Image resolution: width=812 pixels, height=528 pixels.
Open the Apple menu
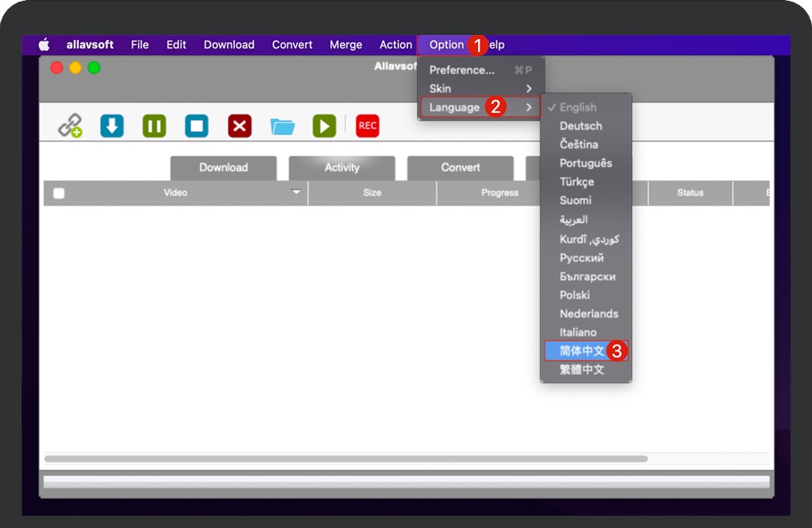pyautogui.click(x=44, y=44)
